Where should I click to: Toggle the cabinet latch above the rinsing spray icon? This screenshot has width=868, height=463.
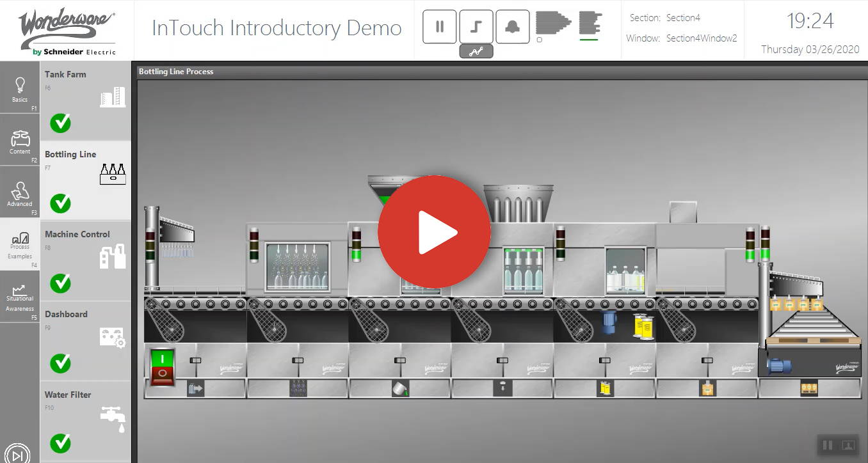pyautogui.click(x=298, y=361)
